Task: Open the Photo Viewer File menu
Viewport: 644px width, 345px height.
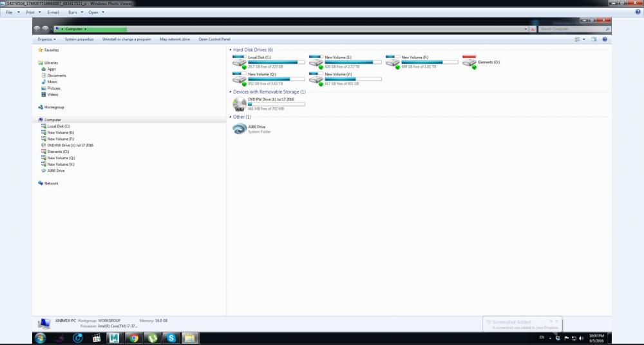Action: point(12,12)
